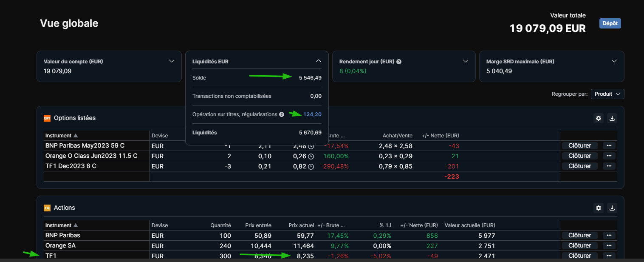Clôturer the BNP Paribas stock position
This screenshot has height=262, width=644.
579,235
